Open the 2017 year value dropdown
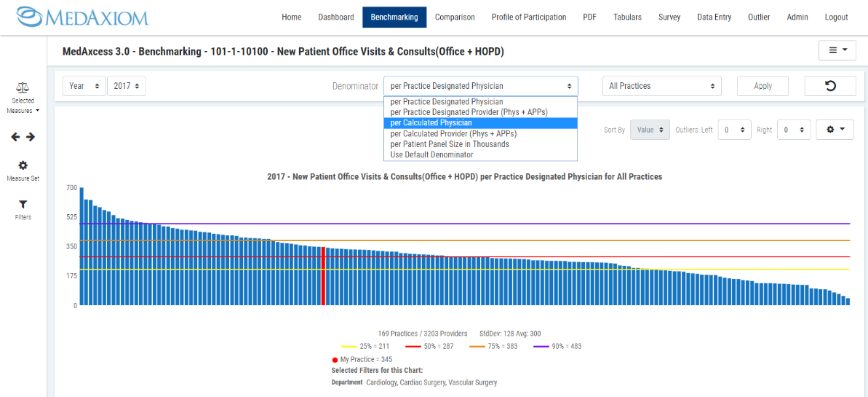The width and height of the screenshot is (868, 397). click(127, 86)
